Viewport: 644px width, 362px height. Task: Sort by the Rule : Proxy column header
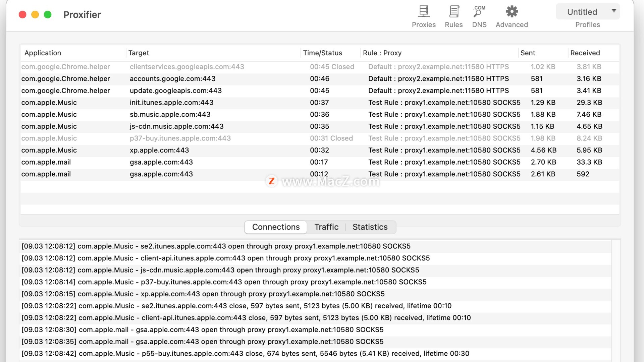click(x=439, y=53)
